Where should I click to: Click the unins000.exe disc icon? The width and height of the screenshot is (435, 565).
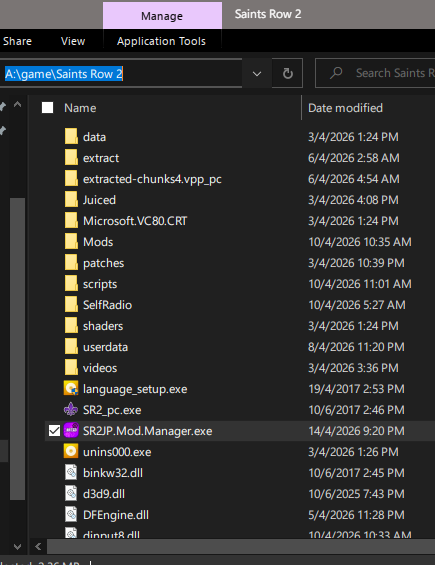point(71,451)
